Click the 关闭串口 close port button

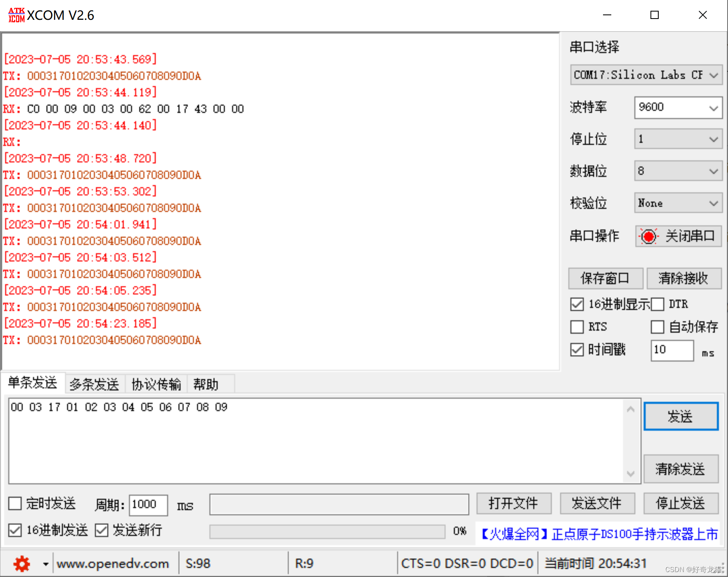pyautogui.click(x=679, y=236)
